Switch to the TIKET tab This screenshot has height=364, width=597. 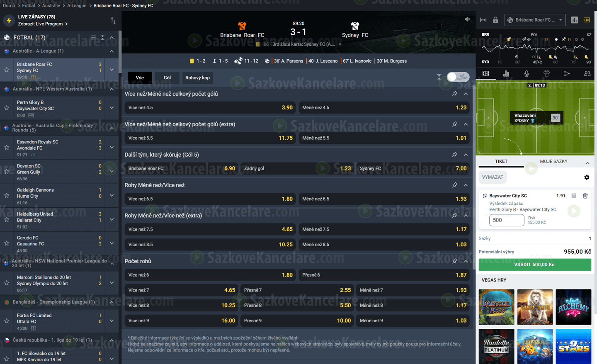tap(501, 161)
